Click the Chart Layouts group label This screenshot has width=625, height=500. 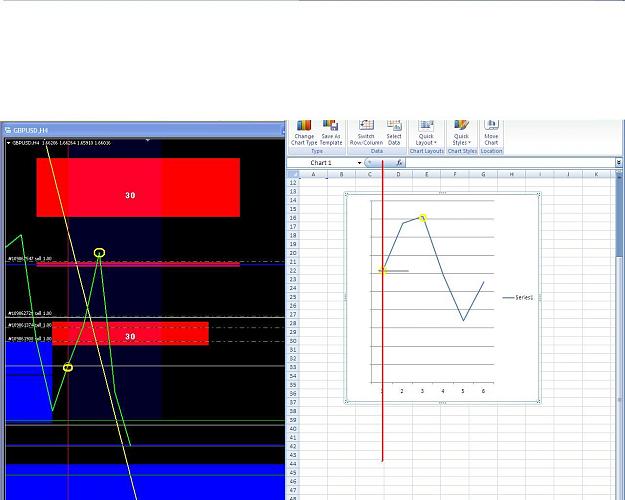click(x=426, y=151)
